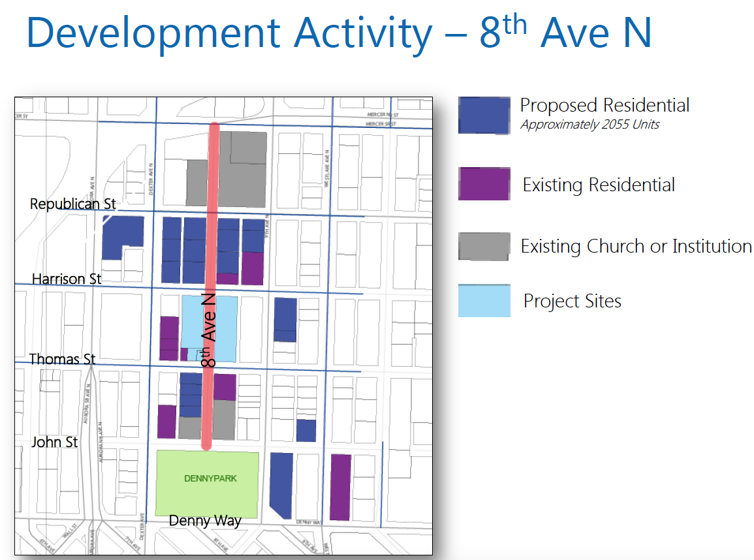This screenshot has width=754, height=560.
Task: Click the 'Project Sites' legend label
Action: pos(573,301)
